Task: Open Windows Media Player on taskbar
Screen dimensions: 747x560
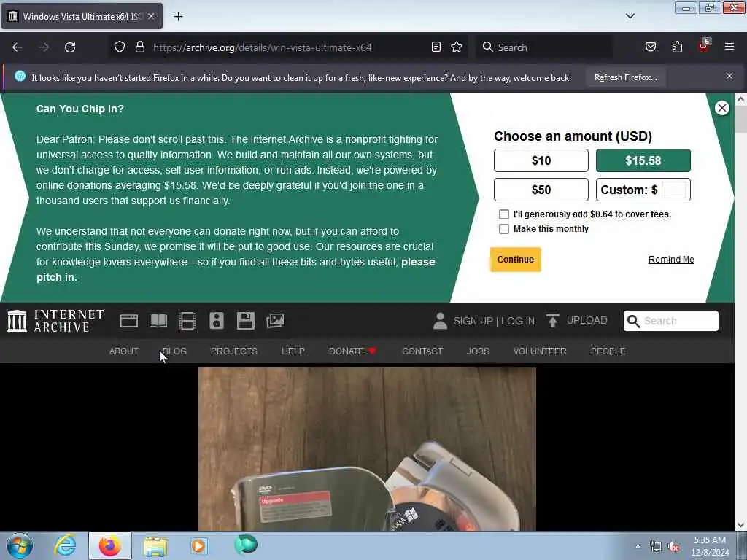Action: coord(199,545)
